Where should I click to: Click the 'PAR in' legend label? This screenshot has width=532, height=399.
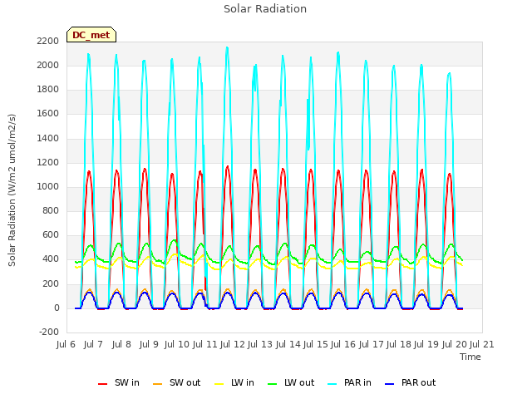pyautogui.click(x=357, y=382)
